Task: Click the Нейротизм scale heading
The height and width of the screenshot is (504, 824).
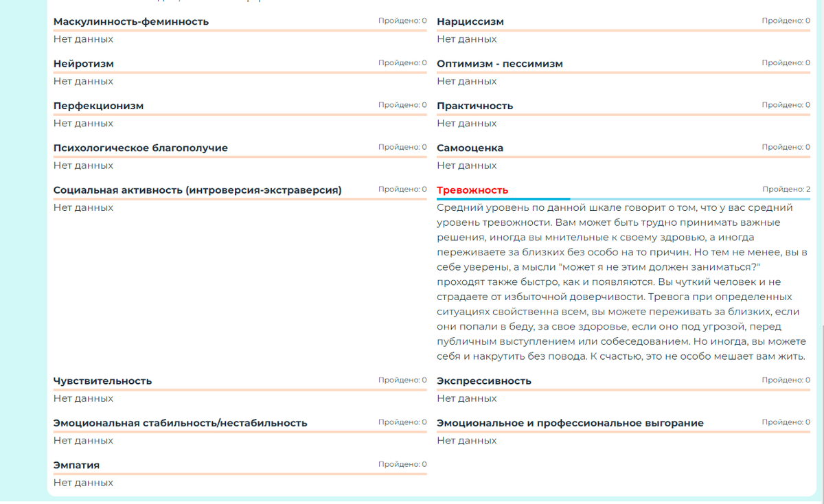Action: click(x=84, y=64)
